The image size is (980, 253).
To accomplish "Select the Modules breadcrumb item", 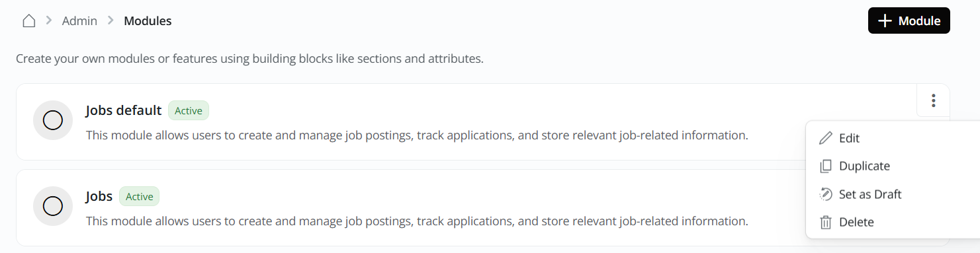I will pos(148,21).
